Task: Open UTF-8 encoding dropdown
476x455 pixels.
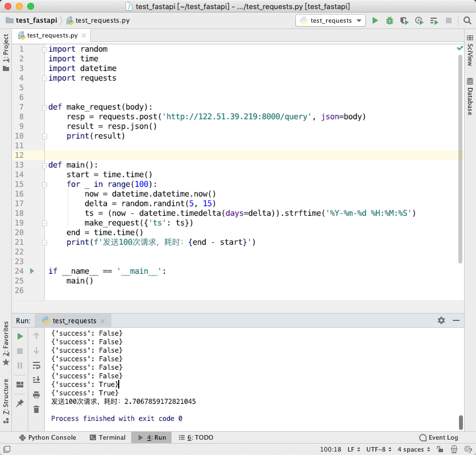Action: tap(379, 449)
